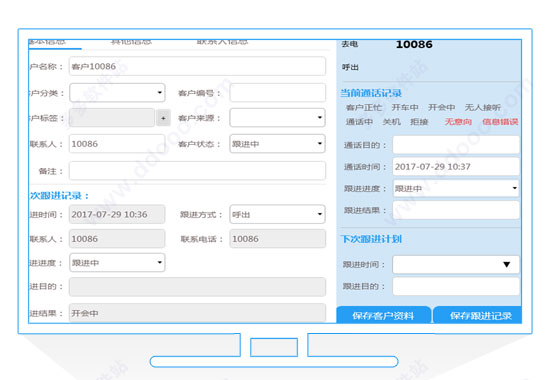Select the 开车中 quick call result
The image size is (547, 380).
pos(405,107)
